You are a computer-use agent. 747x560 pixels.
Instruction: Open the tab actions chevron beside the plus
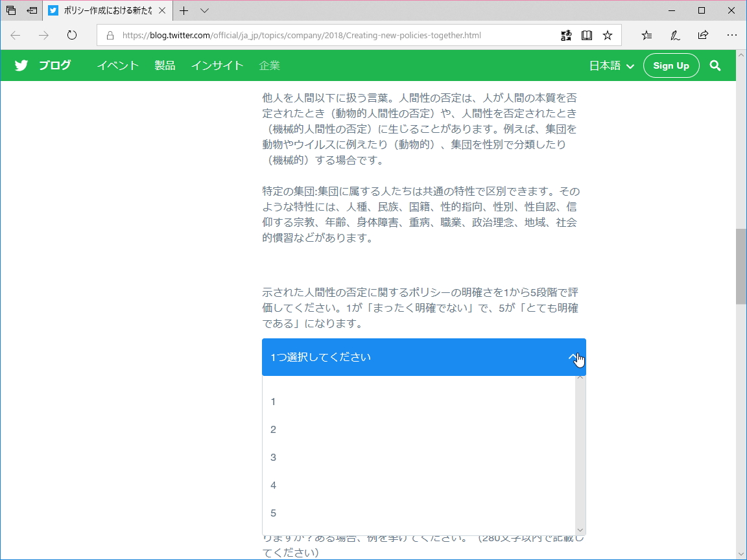pos(204,10)
